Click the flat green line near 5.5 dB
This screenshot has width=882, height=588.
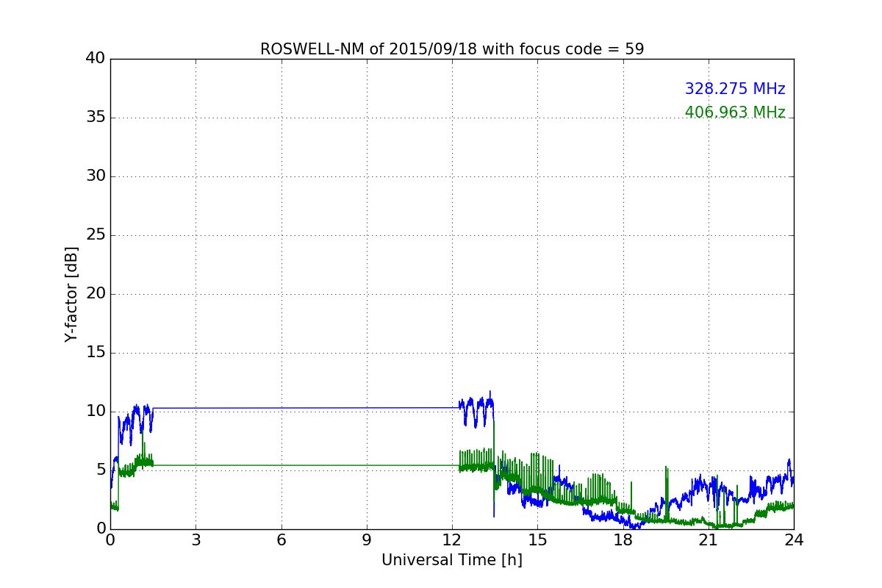305,465
